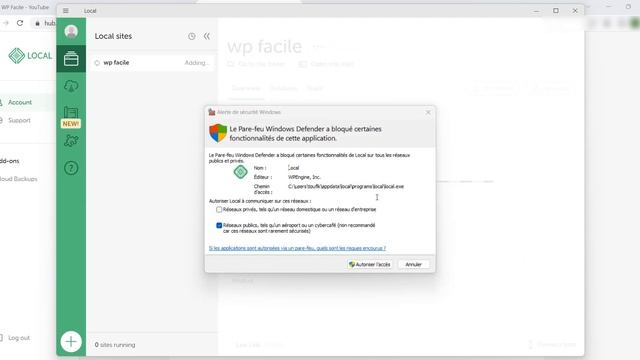Click Log out on the browser page

tap(19, 338)
